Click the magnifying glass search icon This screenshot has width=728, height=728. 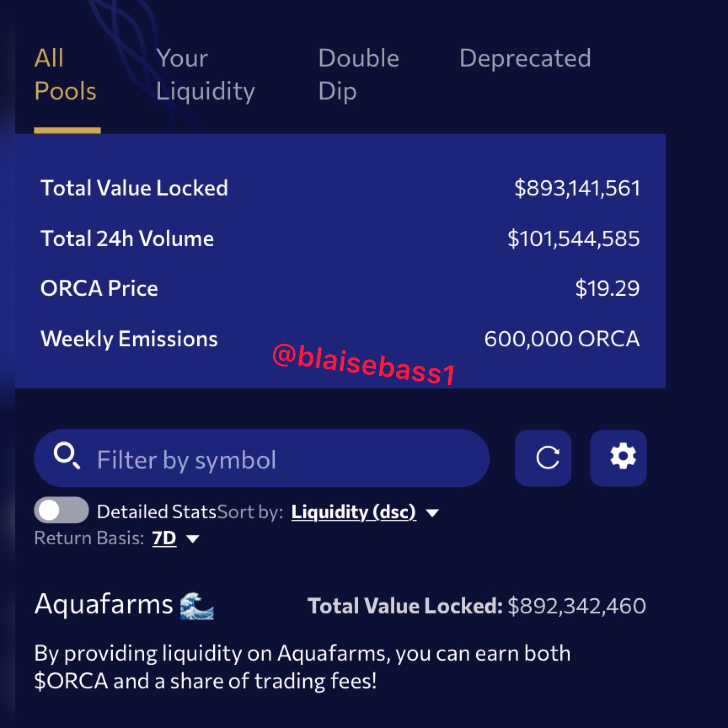pos(67,455)
